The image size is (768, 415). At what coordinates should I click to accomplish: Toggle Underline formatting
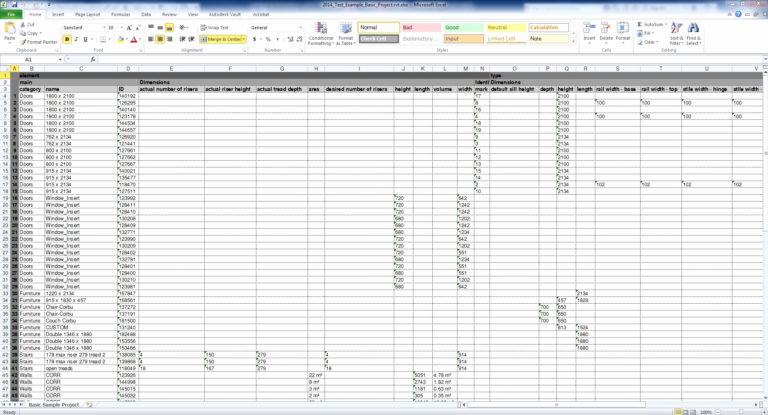tap(85, 39)
